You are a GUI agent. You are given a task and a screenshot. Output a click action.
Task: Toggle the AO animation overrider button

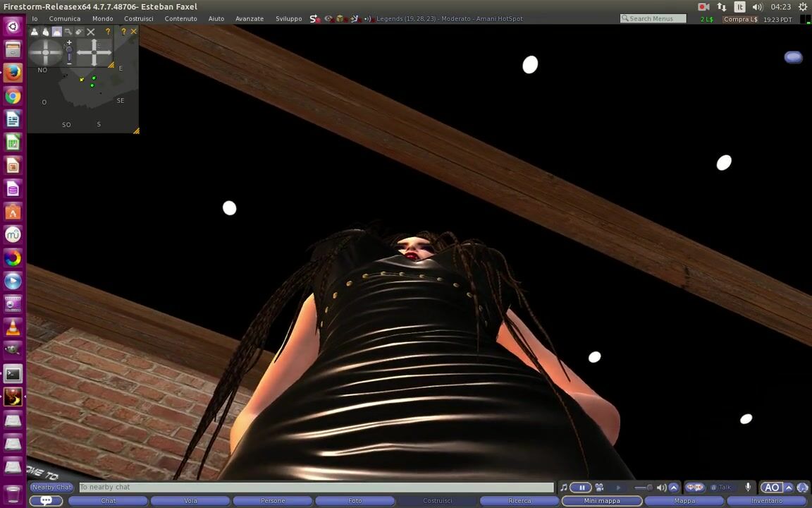tap(772, 488)
